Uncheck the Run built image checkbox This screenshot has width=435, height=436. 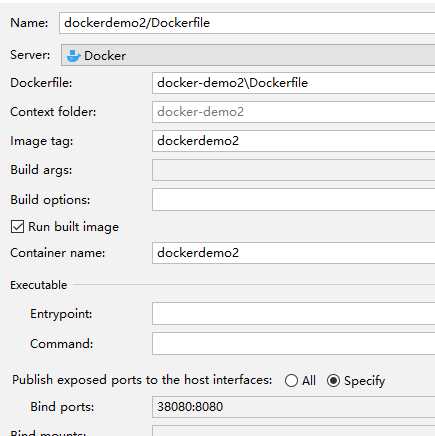(x=17, y=227)
